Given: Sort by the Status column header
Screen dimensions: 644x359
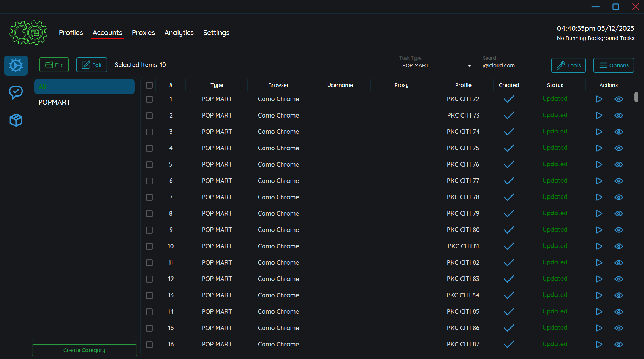Looking at the screenshot, I should click(x=555, y=85).
